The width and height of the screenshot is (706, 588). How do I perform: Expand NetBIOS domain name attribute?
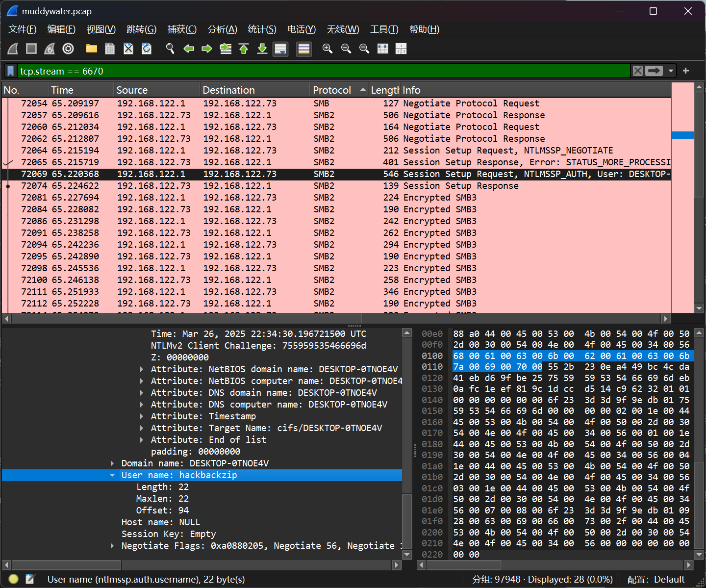point(142,369)
